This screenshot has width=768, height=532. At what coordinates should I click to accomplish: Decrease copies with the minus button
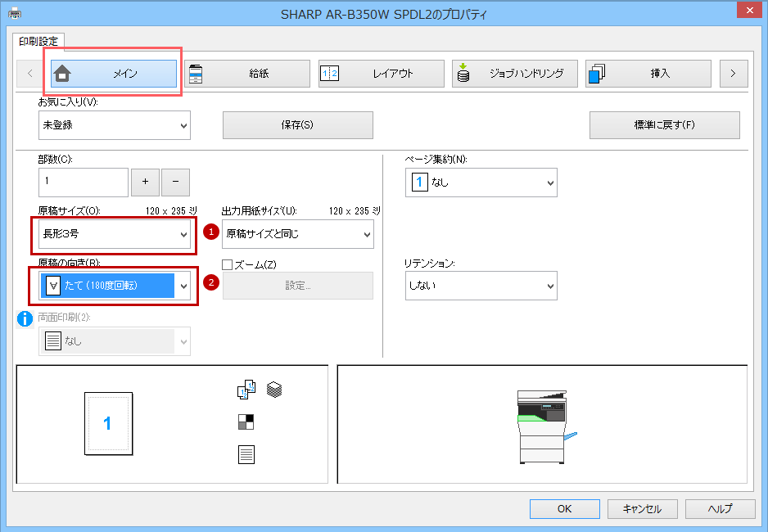click(175, 182)
